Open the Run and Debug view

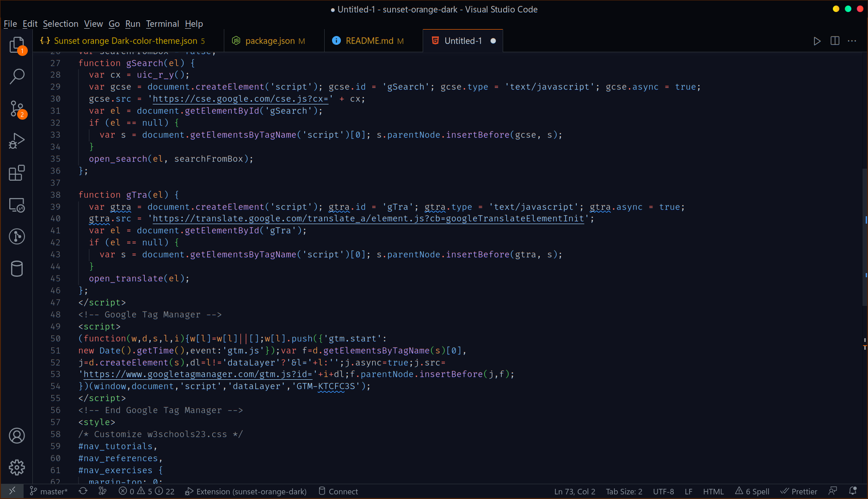17,140
